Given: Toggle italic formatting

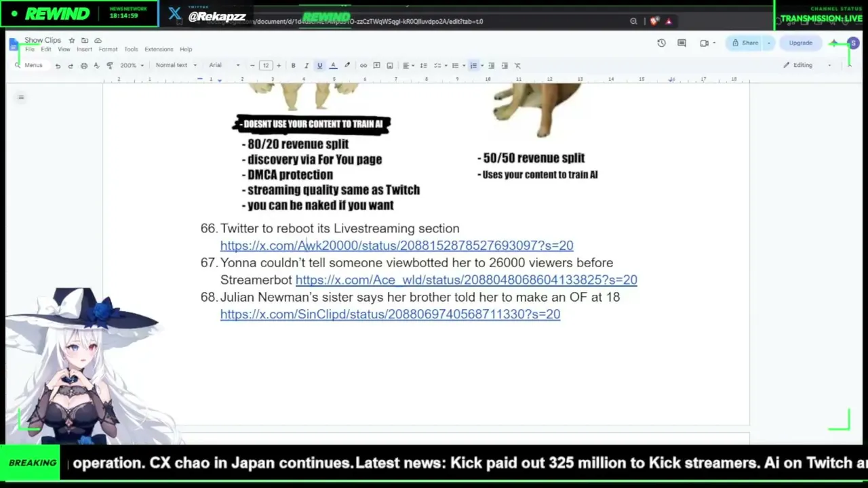Looking at the screenshot, I should [x=306, y=66].
